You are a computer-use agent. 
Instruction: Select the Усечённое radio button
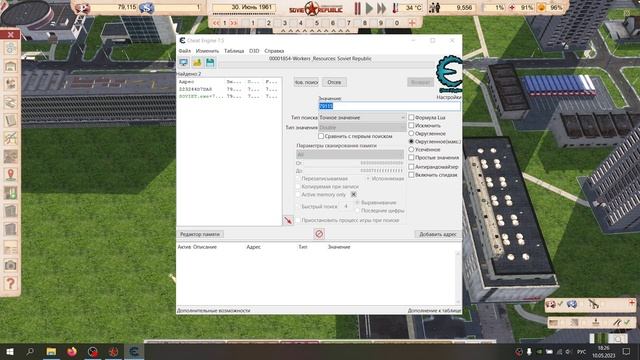click(411, 149)
